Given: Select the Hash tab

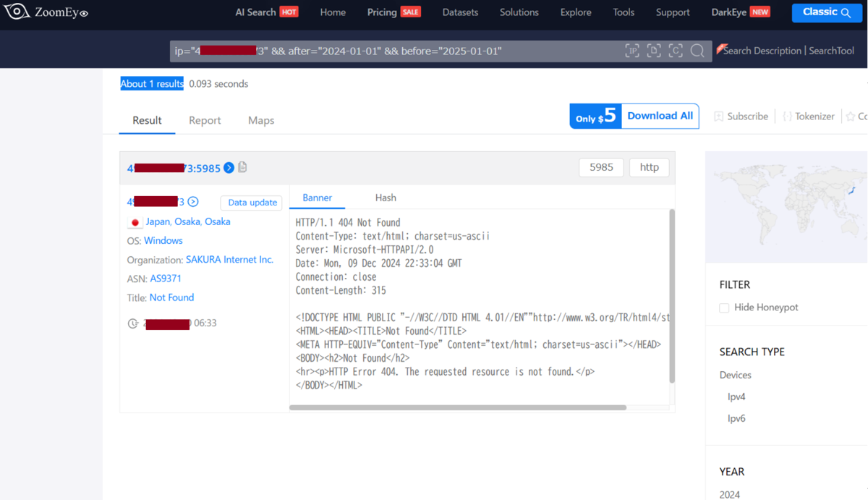Looking at the screenshot, I should click(x=386, y=198).
